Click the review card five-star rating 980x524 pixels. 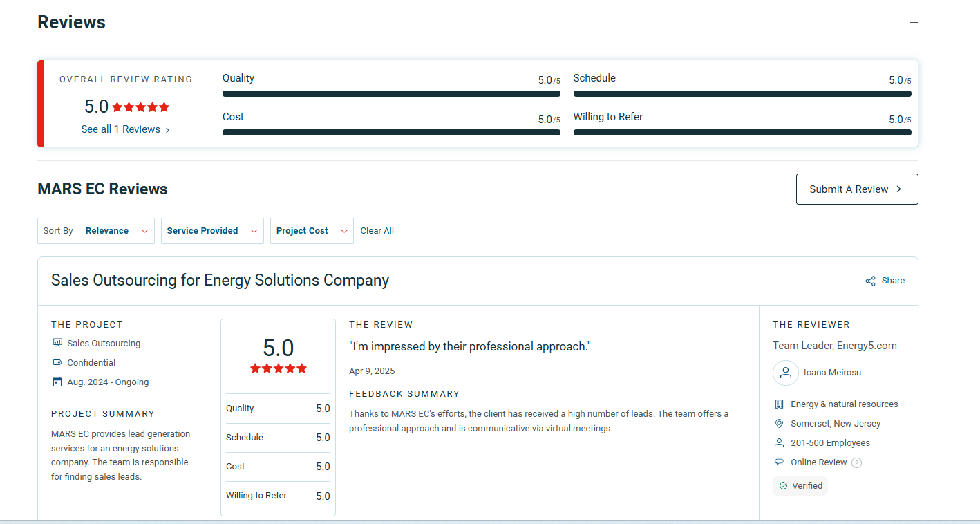pyautogui.click(x=279, y=368)
